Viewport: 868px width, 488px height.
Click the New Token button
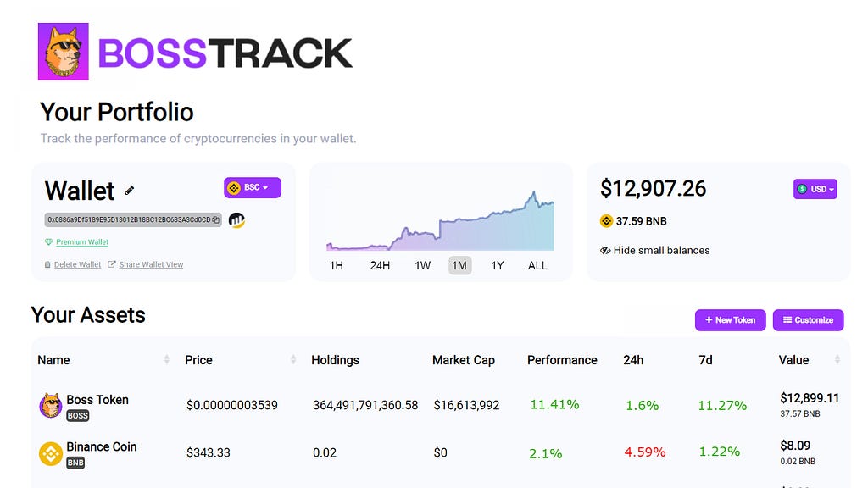click(x=730, y=320)
